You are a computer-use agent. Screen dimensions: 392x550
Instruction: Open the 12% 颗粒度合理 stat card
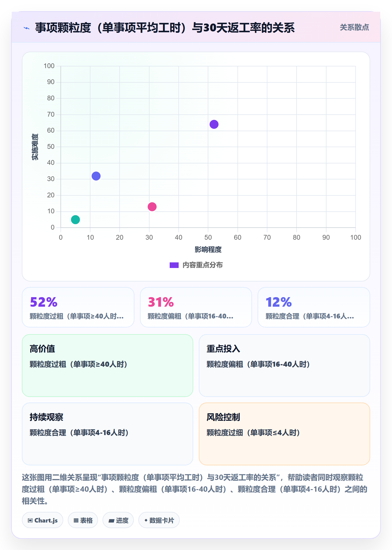314,307
